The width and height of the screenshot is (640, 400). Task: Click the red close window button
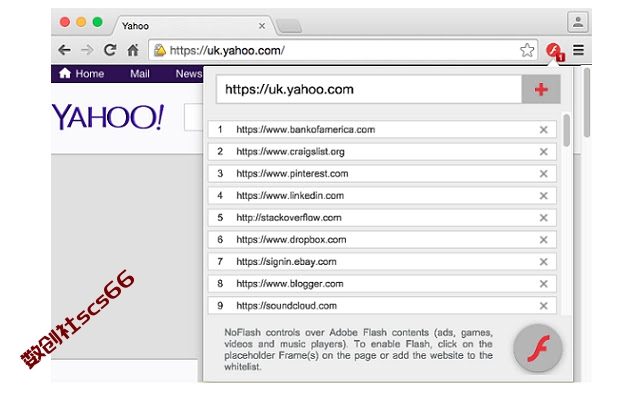64,22
